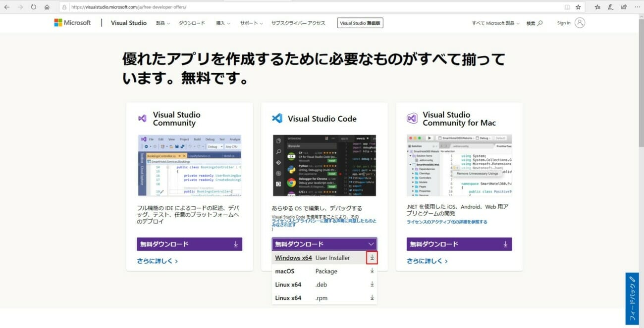Click Visual Studio Code screenshot thumbnail
This screenshot has width=644, height=328.
pos(324,165)
